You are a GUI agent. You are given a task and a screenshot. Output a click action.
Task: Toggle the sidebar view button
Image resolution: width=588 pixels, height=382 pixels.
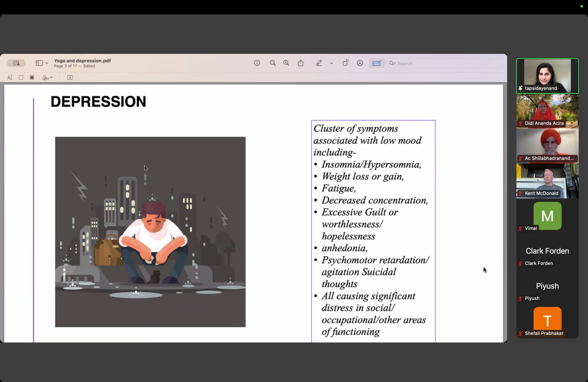coord(39,63)
